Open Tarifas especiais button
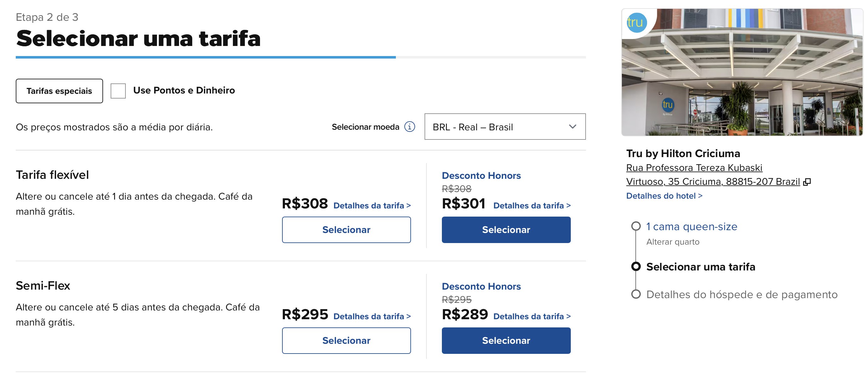The height and width of the screenshot is (374, 868). (x=59, y=91)
